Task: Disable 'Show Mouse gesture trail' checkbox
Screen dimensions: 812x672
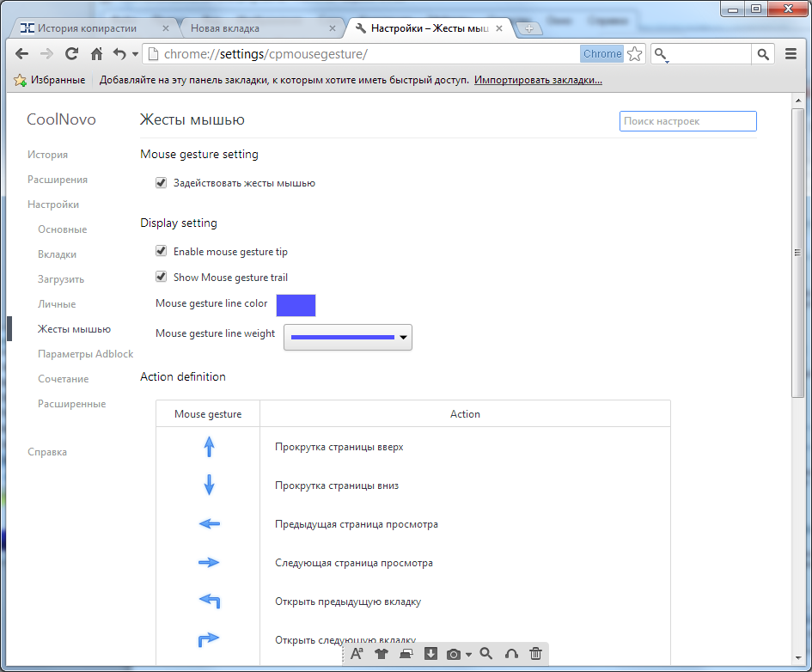Action: click(x=161, y=278)
